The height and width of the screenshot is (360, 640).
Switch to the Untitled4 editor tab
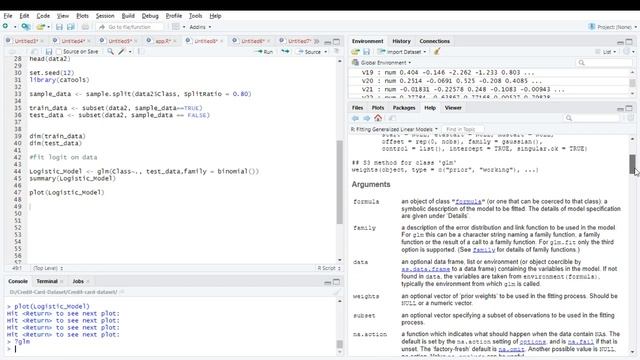73,41
